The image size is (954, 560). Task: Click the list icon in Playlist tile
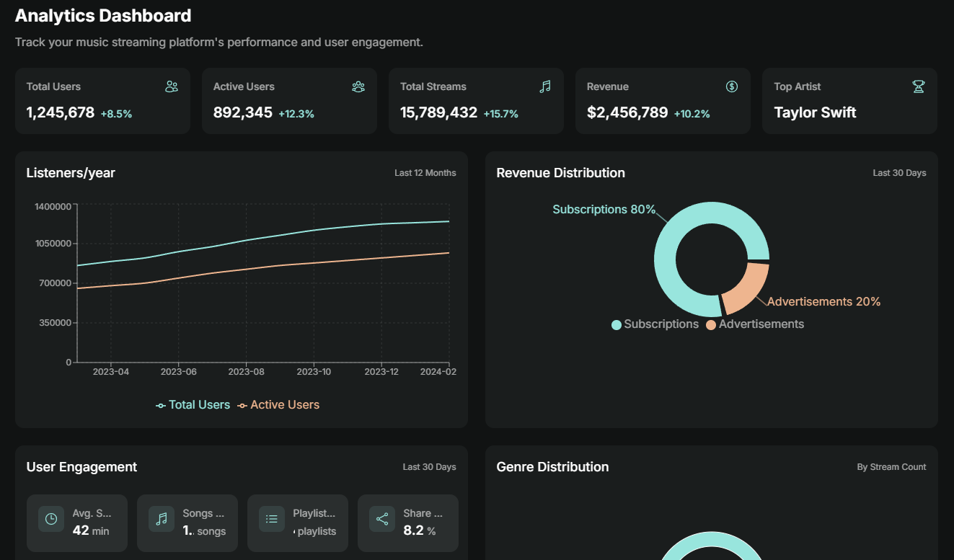[272, 519]
